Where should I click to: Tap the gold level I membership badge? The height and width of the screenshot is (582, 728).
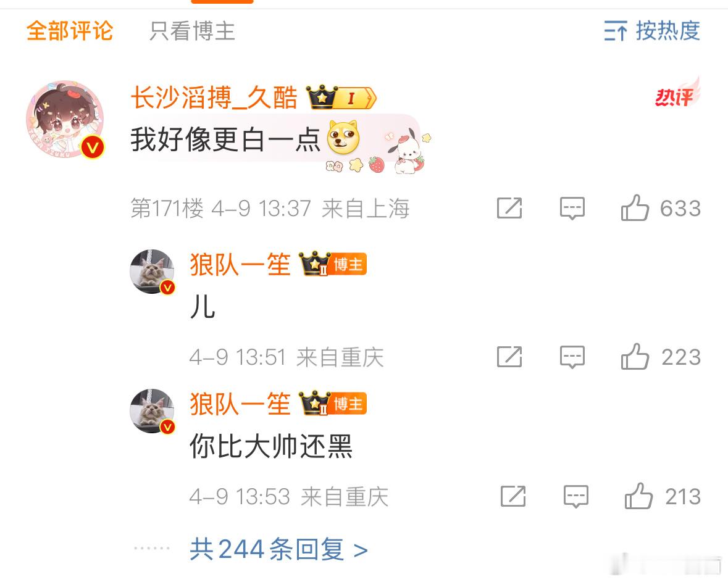(341, 98)
